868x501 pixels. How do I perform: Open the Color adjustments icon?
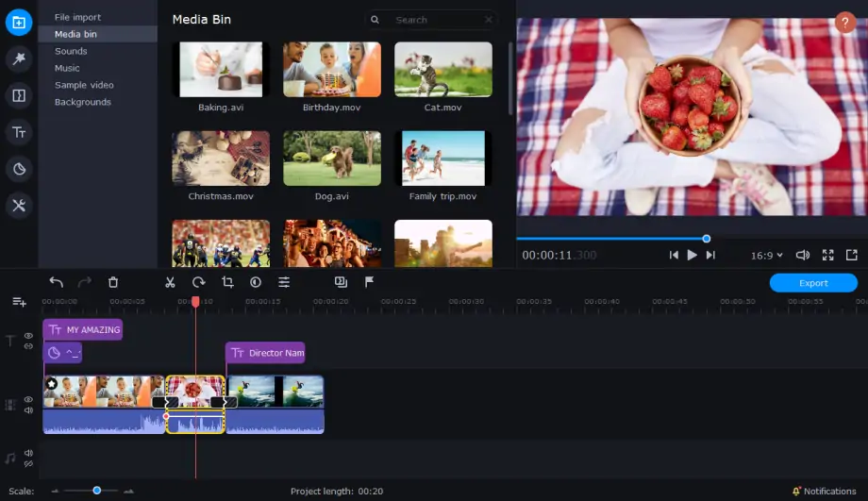[256, 282]
